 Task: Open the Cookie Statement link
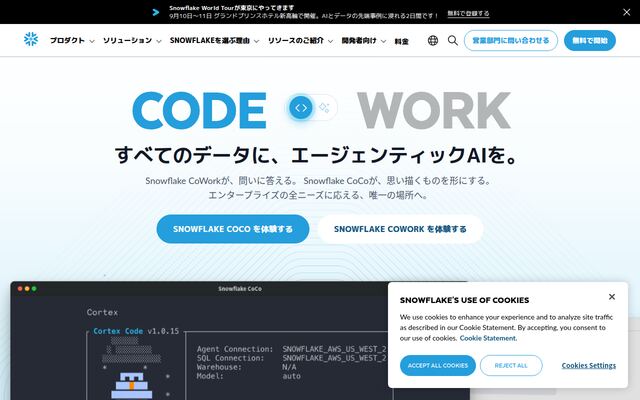[488, 338]
